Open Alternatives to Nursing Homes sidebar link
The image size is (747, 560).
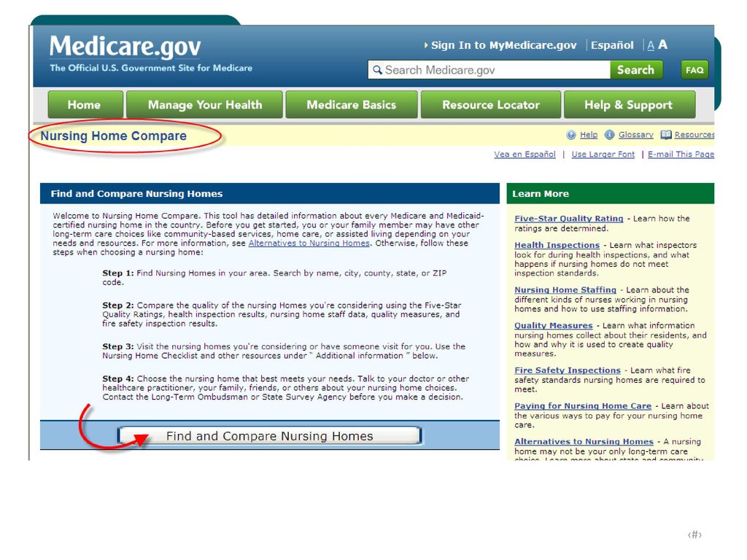584,442
